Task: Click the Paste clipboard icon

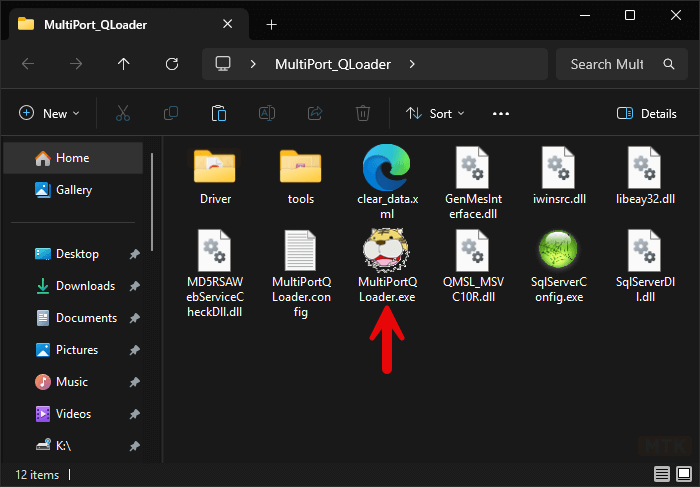Action: coord(219,113)
